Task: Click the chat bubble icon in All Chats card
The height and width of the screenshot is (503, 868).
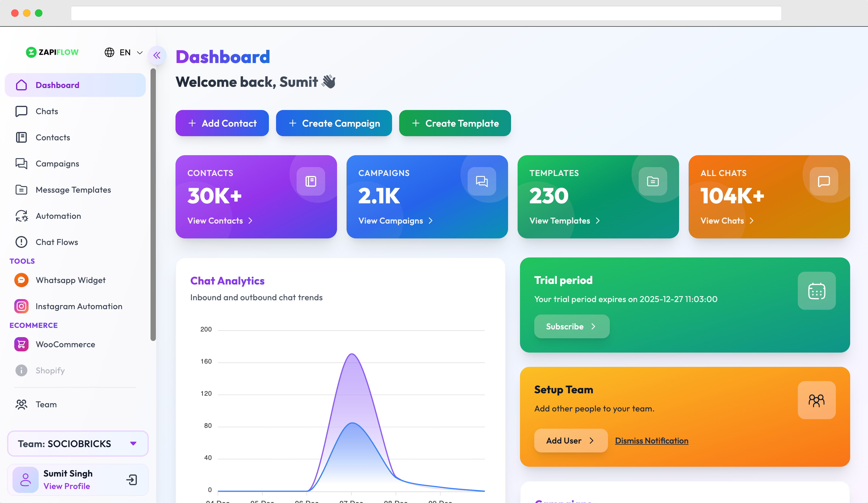Action: pyautogui.click(x=824, y=181)
